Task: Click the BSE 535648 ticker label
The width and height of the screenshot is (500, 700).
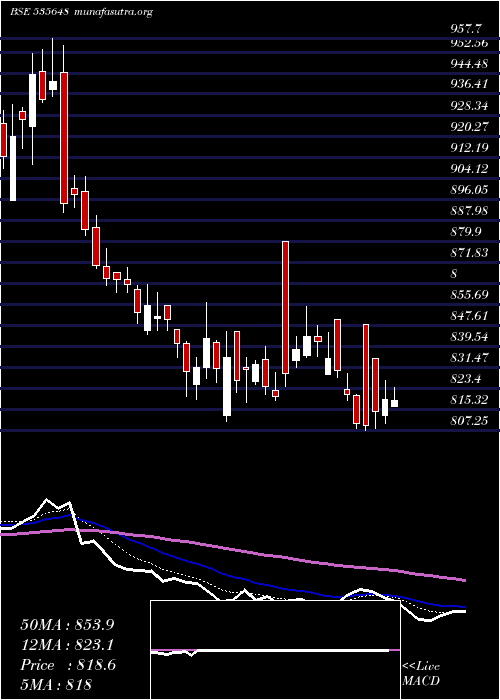Action: click(39, 12)
